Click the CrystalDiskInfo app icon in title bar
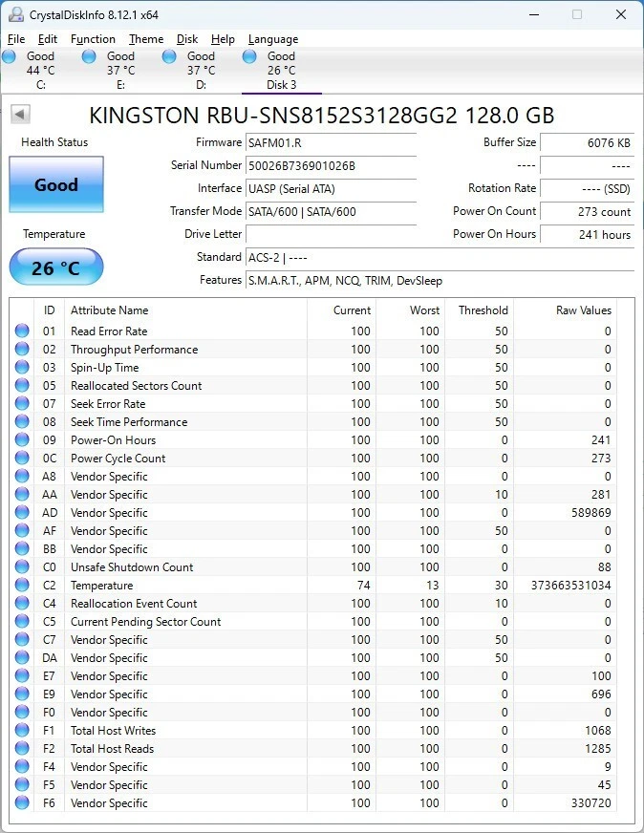644x833 pixels. 16,14
